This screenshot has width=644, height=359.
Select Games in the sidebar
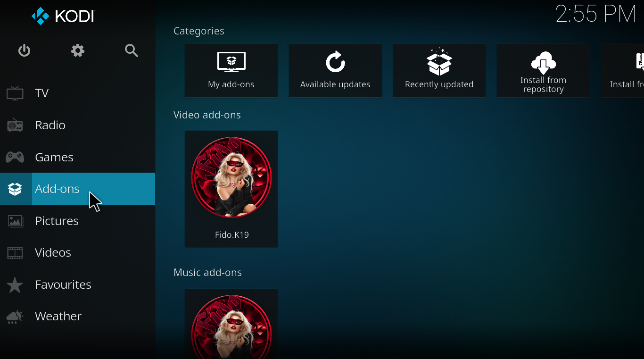coord(77,157)
